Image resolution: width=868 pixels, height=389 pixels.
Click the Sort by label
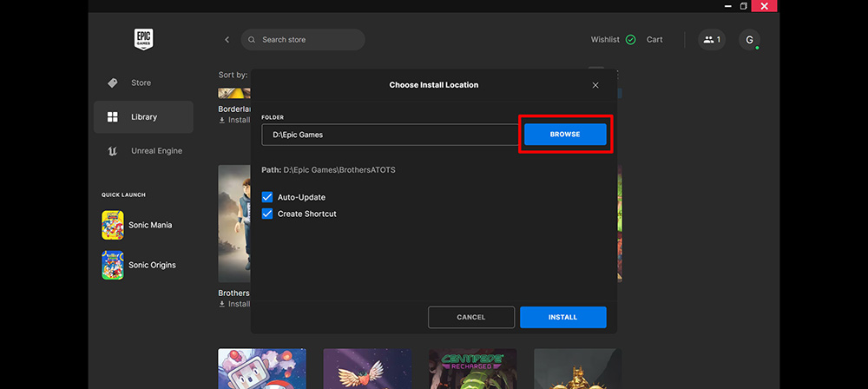[x=233, y=75]
